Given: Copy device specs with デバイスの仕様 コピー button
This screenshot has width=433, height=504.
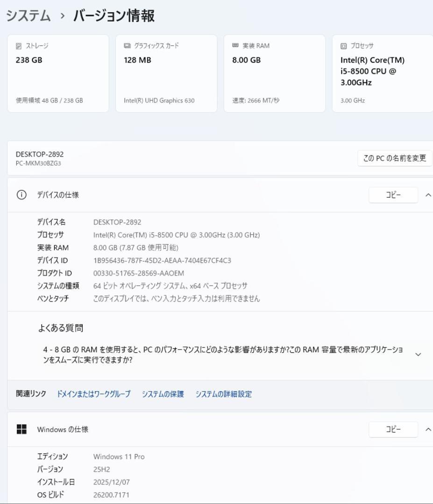Looking at the screenshot, I should (x=393, y=195).
